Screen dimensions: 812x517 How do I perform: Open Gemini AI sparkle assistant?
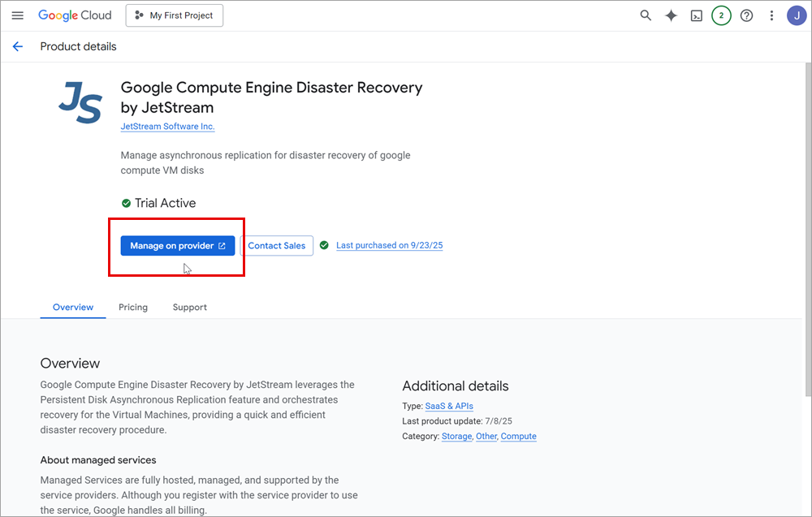click(x=671, y=15)
